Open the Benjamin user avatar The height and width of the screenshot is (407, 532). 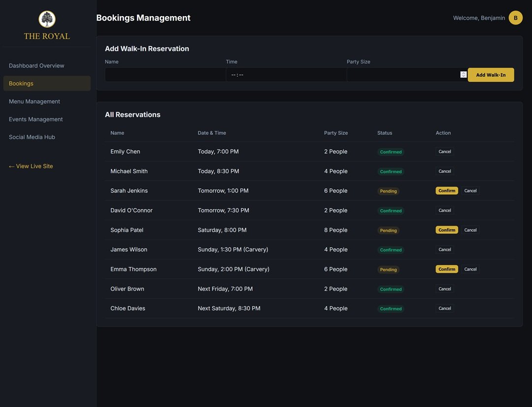(515, 18)
